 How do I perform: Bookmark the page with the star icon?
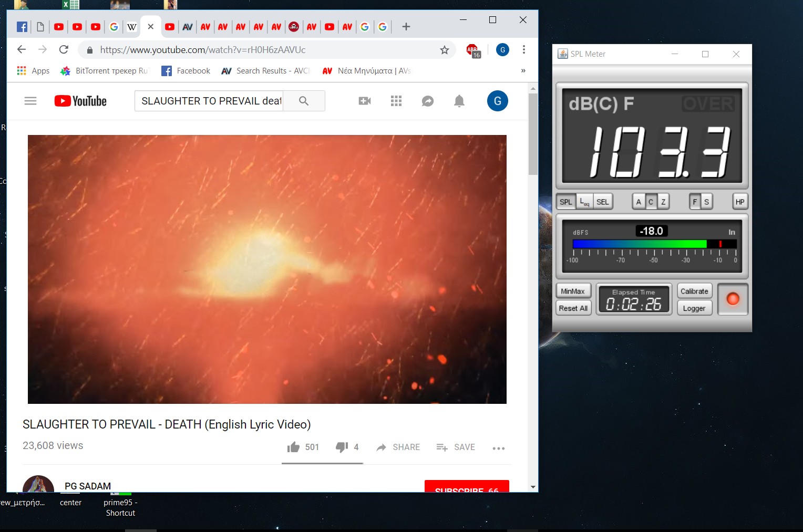point(445,50)
